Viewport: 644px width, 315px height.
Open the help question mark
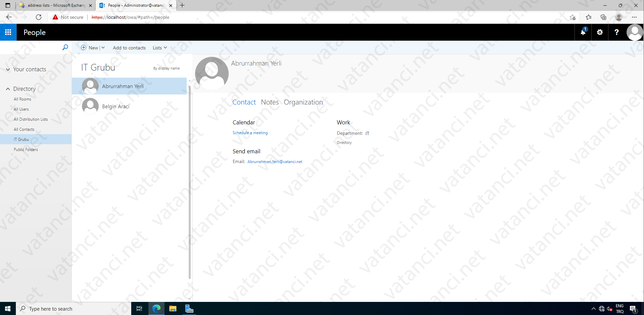click(x=616, y=32)
